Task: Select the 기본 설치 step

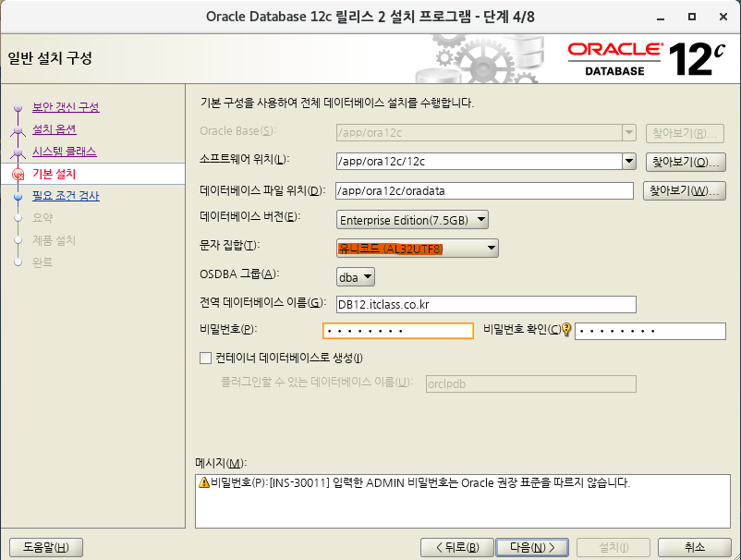Action: click(x=54, y=174)
